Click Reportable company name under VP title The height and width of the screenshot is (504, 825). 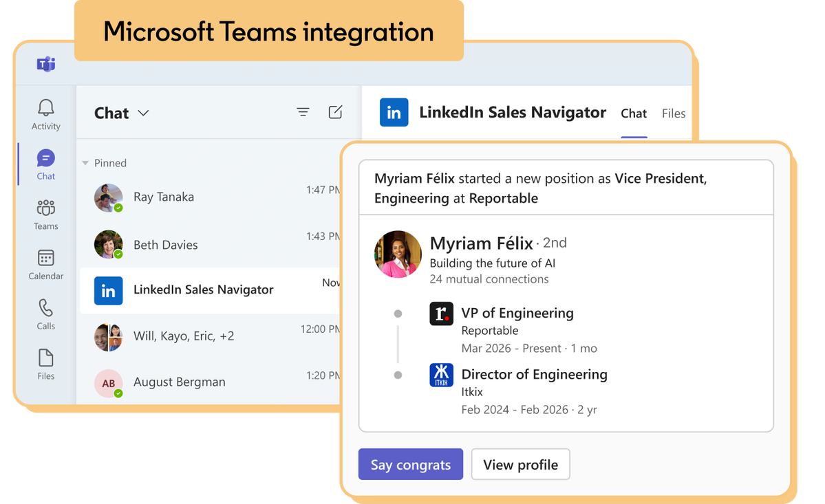point(489,331)
